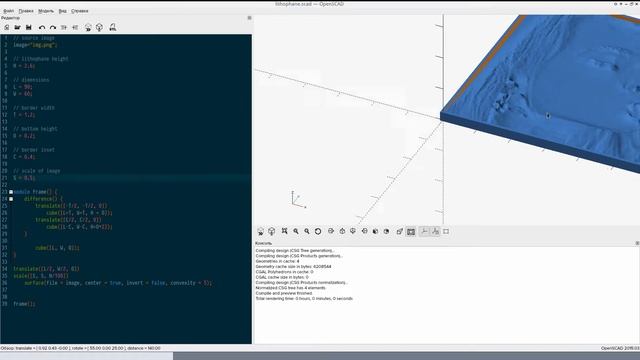The image size is (640, 360).
Task: Click the Unindent icon in editor toolbar
Action: pos(64,27)
